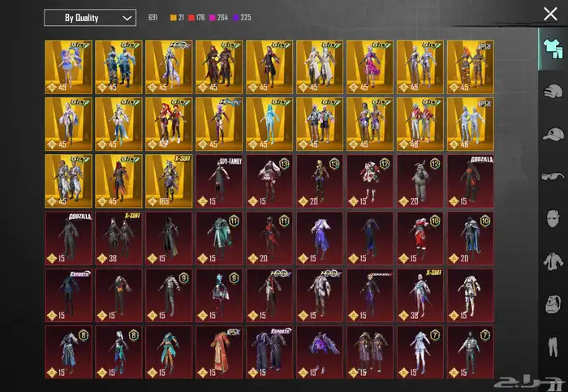Image resolution: width=568 pixels, height=392 pixels.
Task: Filter by red quality swatch showing 178
Action: click(x=194, y=18)
